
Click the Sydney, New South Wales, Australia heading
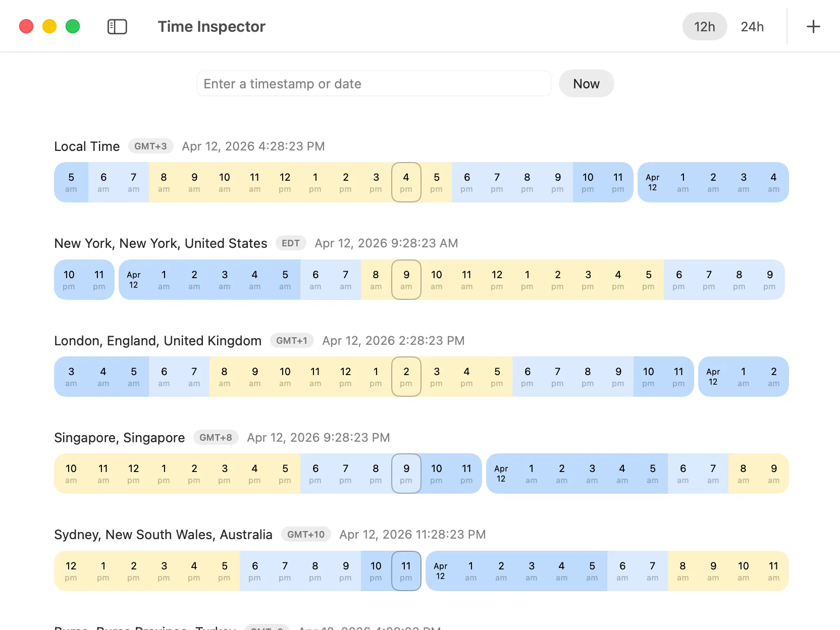pyautogui.click(x=163, y=535)
